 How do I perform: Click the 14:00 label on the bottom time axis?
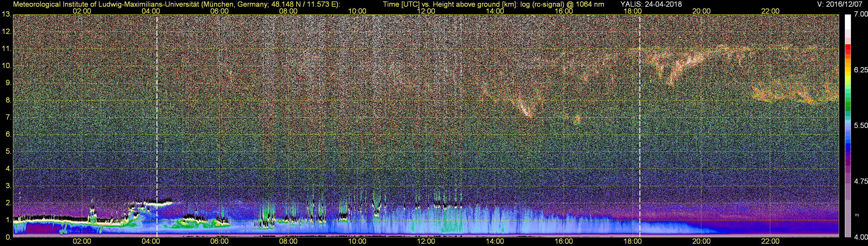coord(495,241)
